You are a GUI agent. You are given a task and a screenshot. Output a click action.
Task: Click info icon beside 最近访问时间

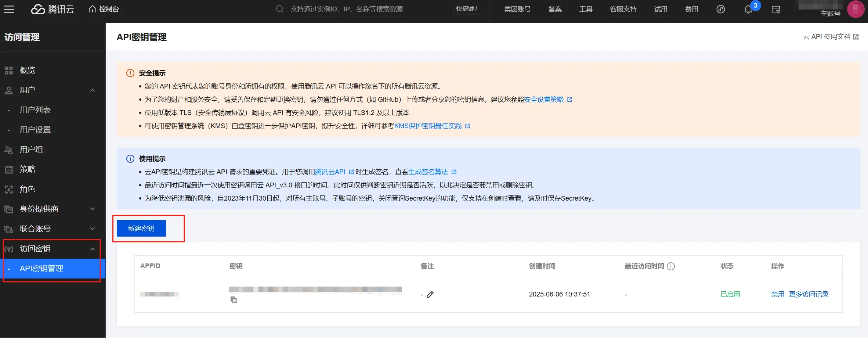(x=671, y=266)
